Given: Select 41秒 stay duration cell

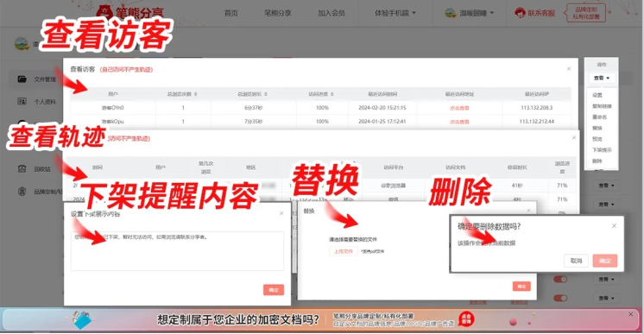Looking at the screenshot, I should tap(517, 186).
